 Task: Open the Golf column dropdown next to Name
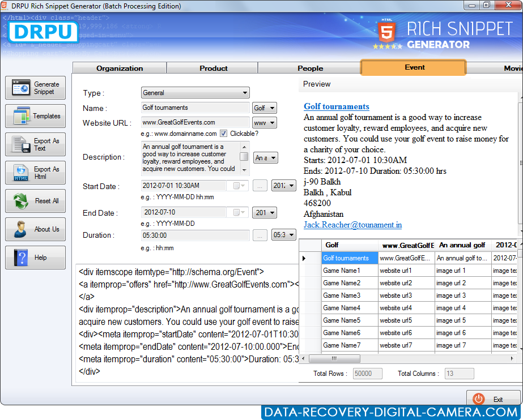[x=265, y=108]
